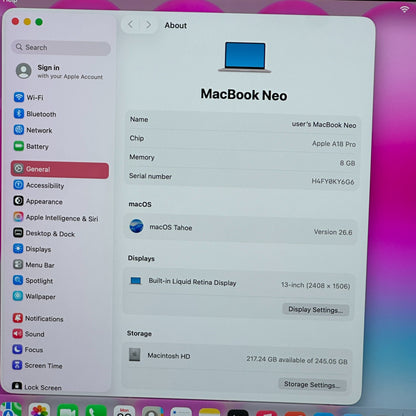Open Appearance settings
This screenshot has height=416, width=416.
(x=38, y=201)
